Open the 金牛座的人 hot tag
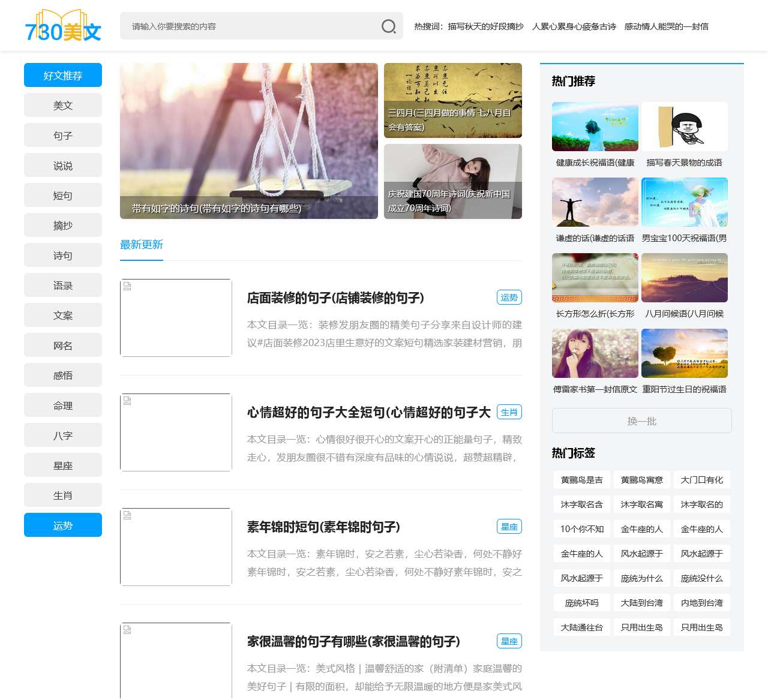The height and width of the screenshot is (700, 768). point(641,529)
